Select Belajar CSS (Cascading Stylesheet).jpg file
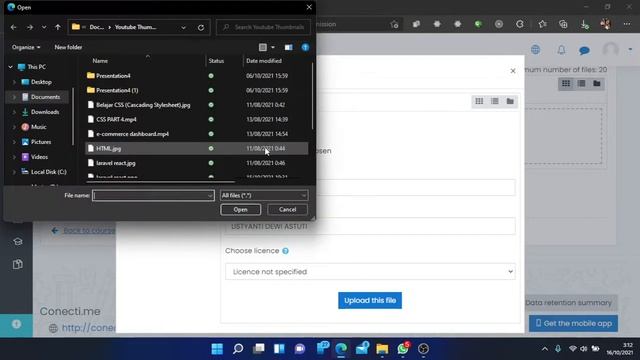The height and width of the screenshot is (360, 640). [143, 105]
